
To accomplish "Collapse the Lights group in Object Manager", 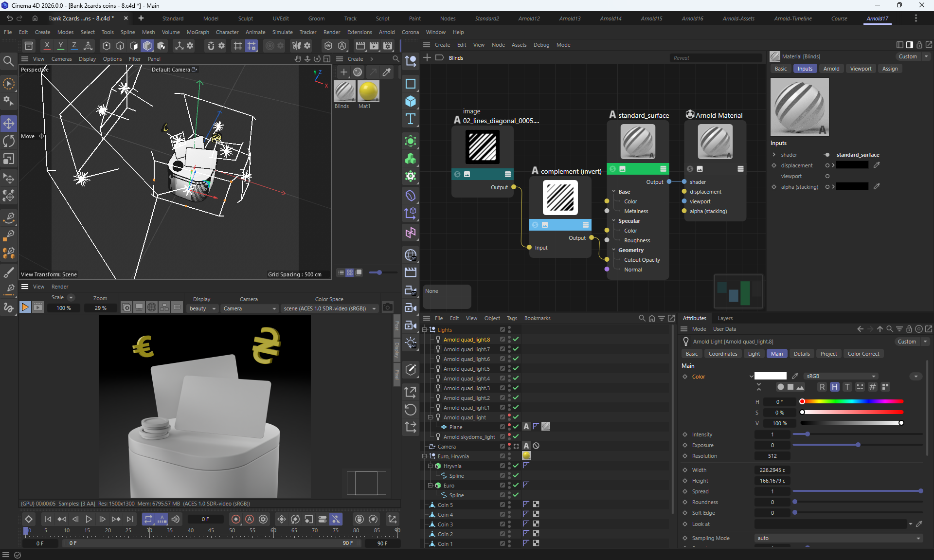I will [425, 330].
